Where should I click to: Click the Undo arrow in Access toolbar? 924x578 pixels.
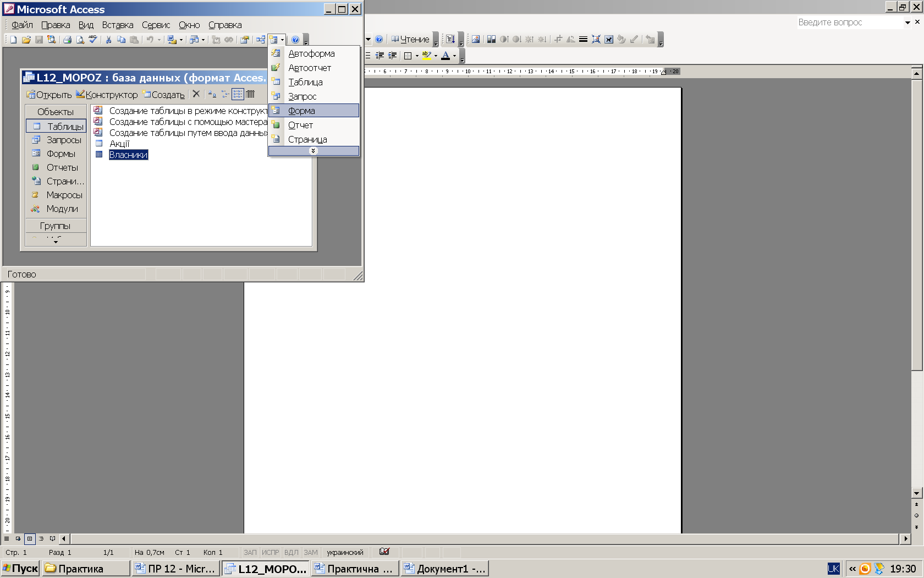pos(150,40)
